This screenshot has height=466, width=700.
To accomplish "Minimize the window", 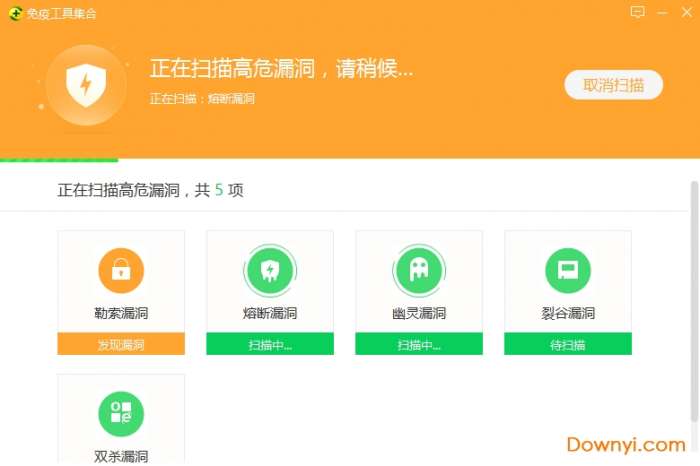I will tap(662, 12).
